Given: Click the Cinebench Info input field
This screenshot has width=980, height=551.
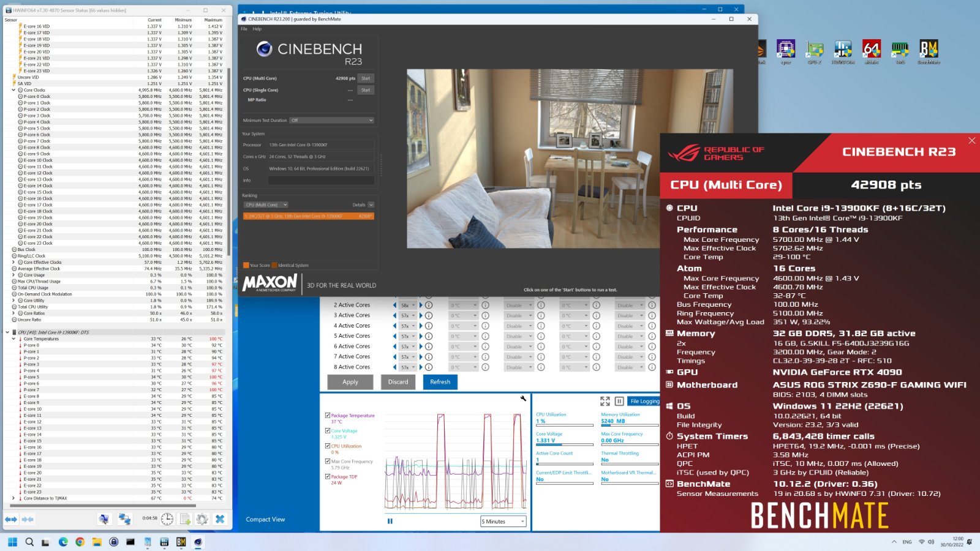Looking at the screenshot, I should coord(321,181).
